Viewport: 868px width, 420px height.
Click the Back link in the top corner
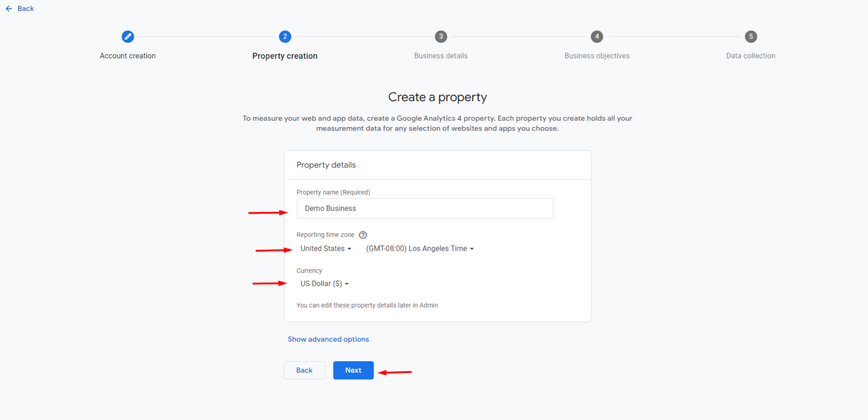click(x=25, y=8)
